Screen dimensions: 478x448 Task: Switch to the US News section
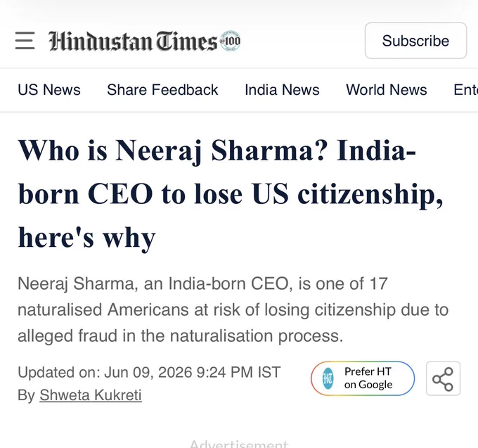49,90
